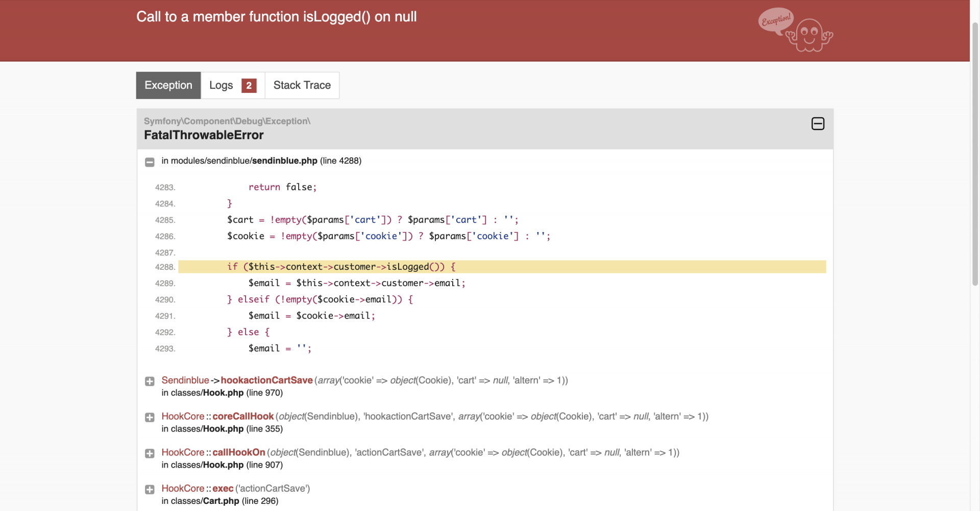Click the 'in classes/Hook.php (line 907)' text
980x511 pixels.
pyautogui.click(x=222, y=465)
